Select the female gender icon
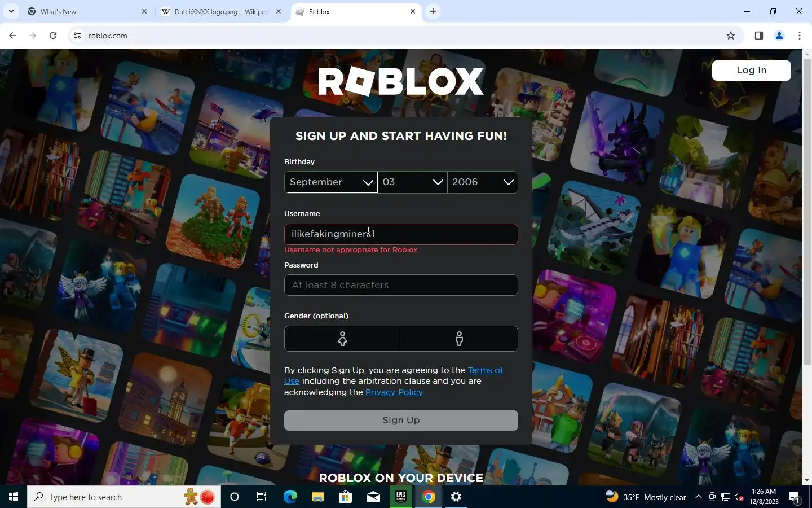 [342, 339]
